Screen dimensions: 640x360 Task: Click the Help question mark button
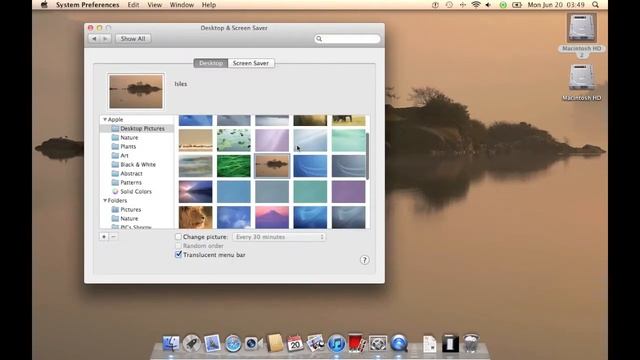tap(364, 260)
